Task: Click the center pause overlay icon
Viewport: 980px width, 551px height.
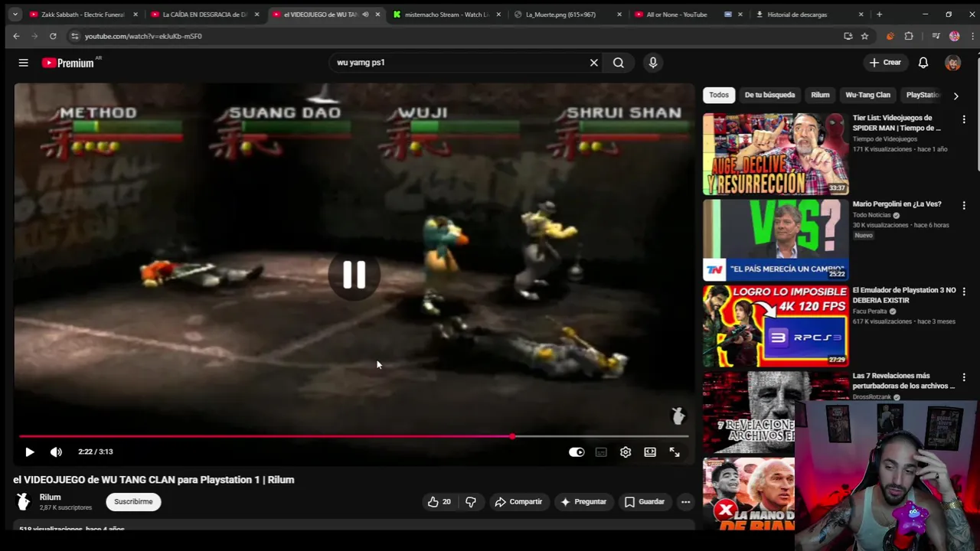Action: (354, 275)
